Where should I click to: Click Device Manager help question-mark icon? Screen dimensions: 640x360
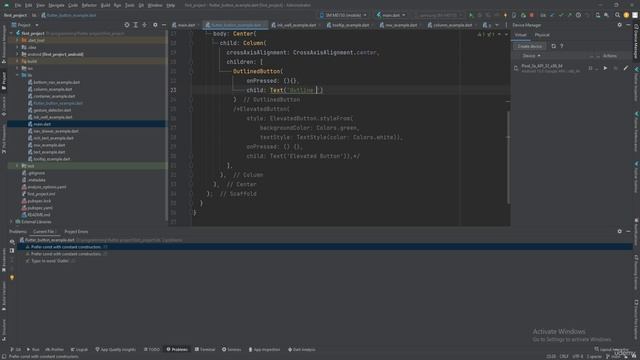coord(562,46)
